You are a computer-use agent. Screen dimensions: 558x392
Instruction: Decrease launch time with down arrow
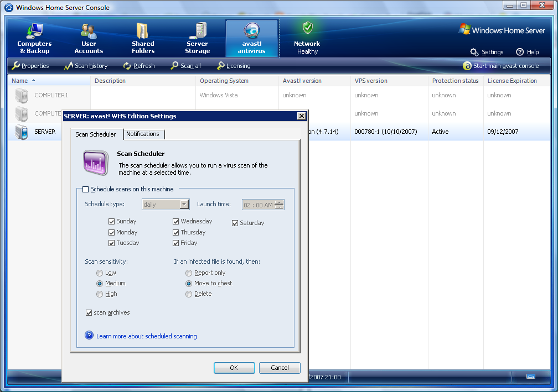coord(280,207)
